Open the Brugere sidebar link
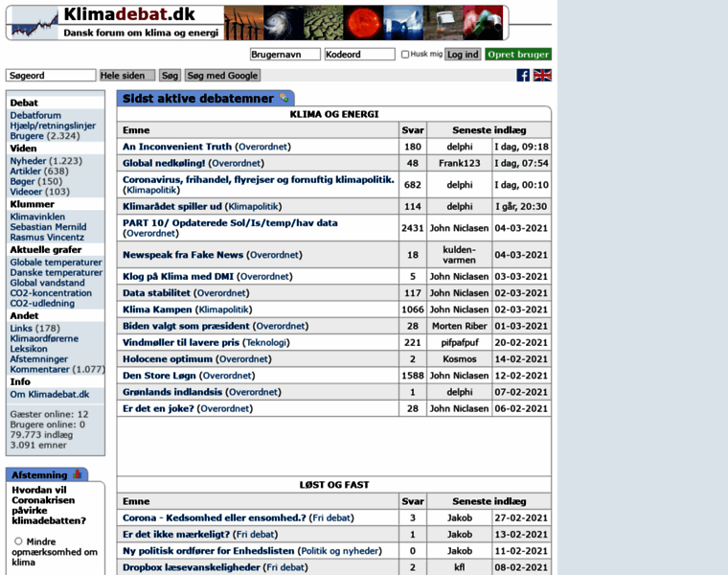This screenshot has height=575, width=728. pos(27,136)
